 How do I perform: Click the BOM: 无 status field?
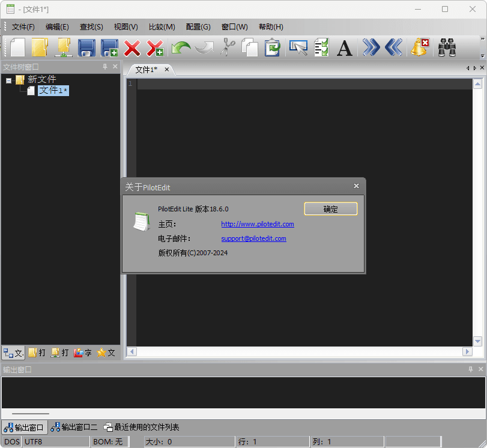110,441
